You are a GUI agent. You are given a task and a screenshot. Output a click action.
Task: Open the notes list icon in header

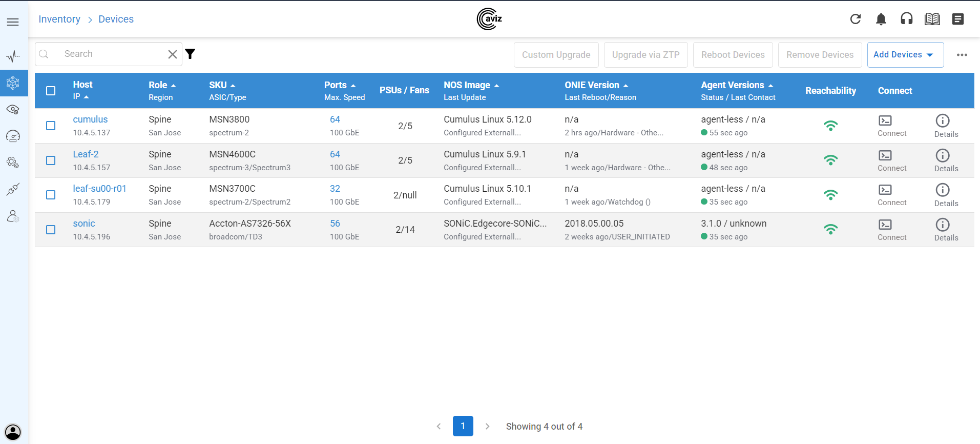click(958, 19)
